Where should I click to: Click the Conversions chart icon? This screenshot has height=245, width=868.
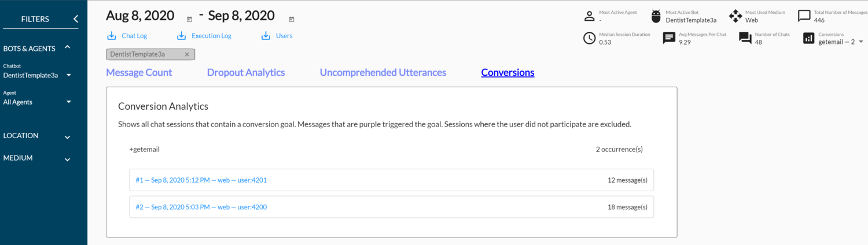point(809,38)
